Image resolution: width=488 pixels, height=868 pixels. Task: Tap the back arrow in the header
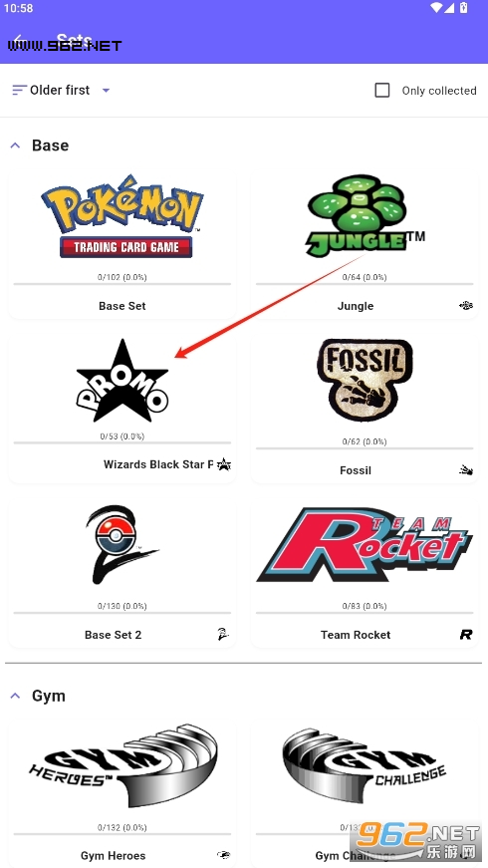[19, 39]
